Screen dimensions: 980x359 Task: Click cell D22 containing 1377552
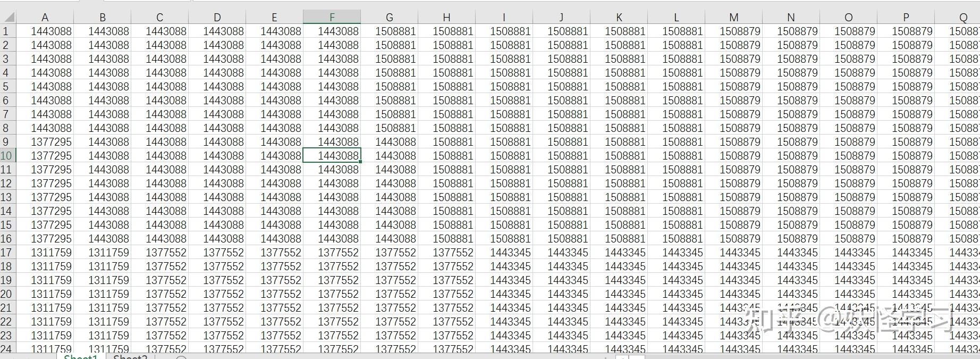[217, 322]
